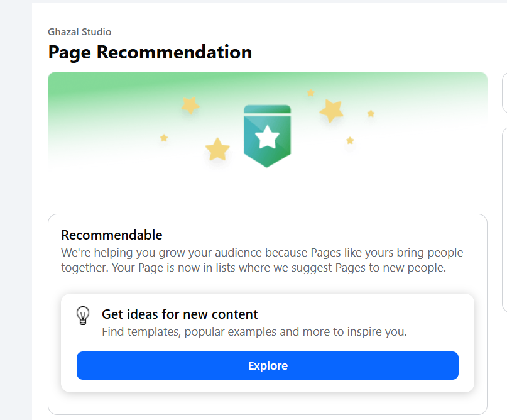Click the 'We're helping you grow' description

coord(262,260)
